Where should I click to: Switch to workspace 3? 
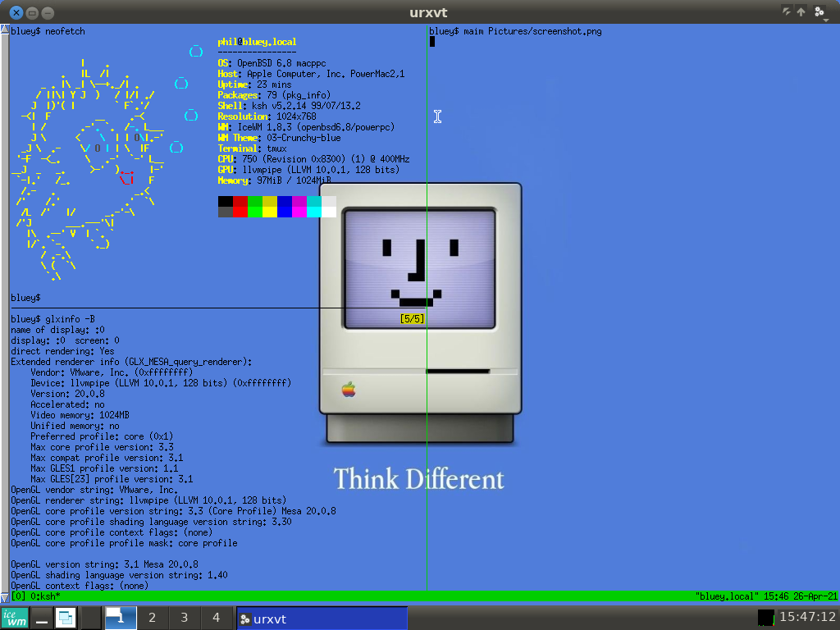(185, 619)
